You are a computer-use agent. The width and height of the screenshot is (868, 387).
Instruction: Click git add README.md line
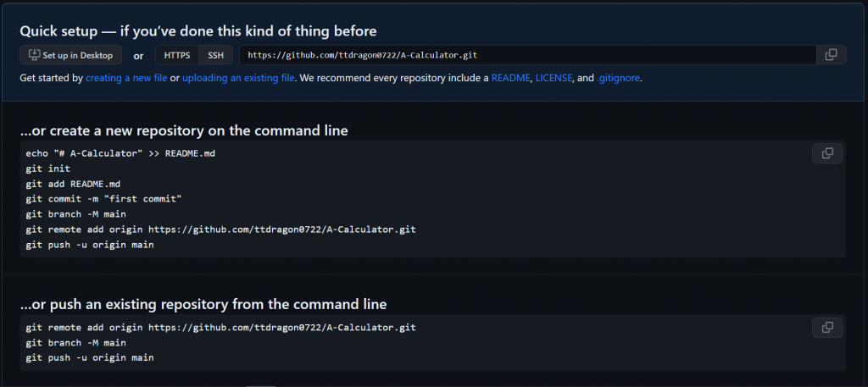tap(73, 184)
